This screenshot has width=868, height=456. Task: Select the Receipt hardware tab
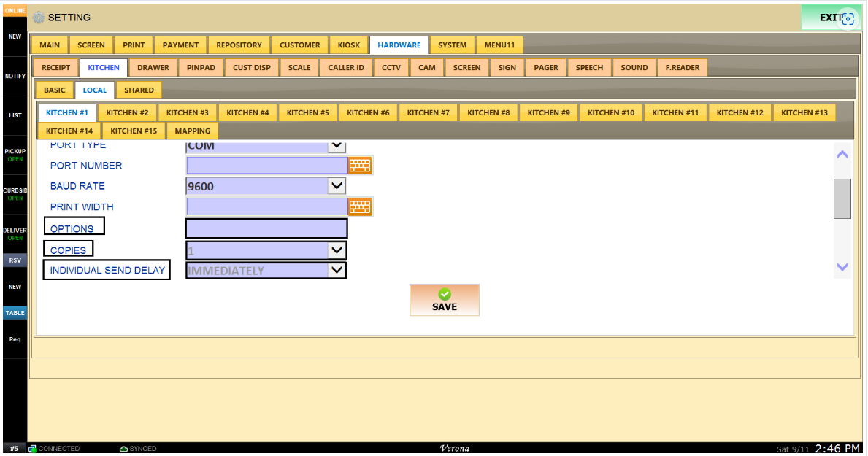coord(56,68)
